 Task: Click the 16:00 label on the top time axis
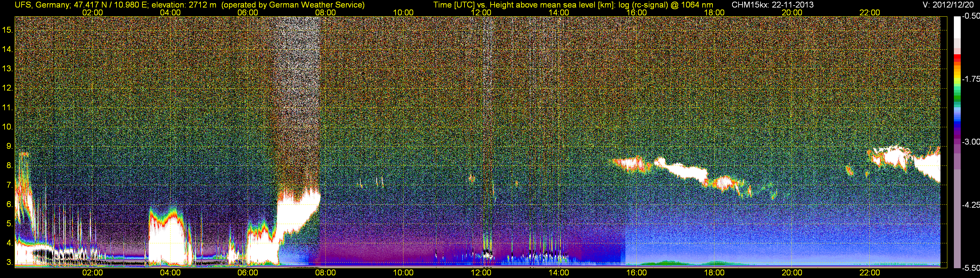[x=636, y=12]
